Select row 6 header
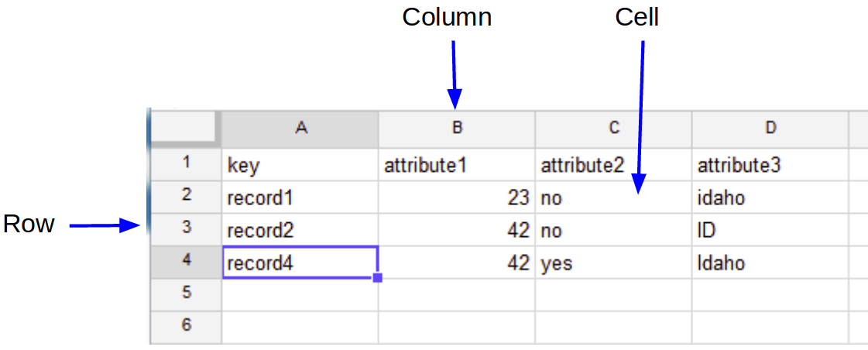 coord(186,326)
